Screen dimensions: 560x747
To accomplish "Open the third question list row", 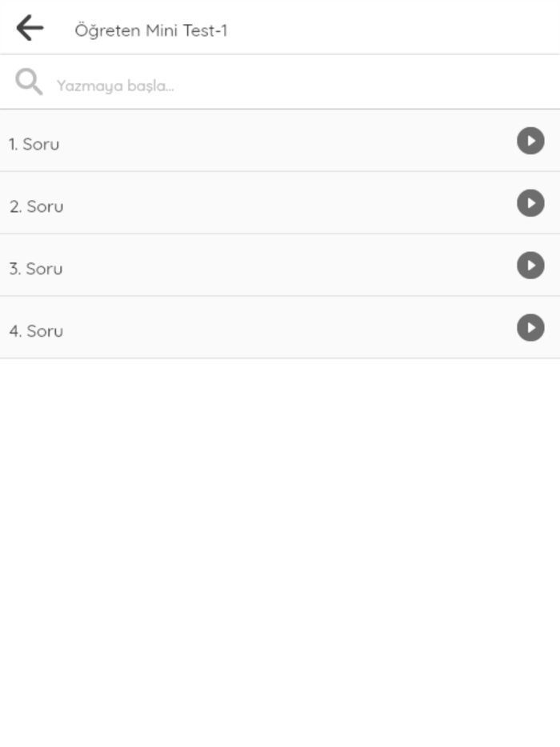I will (x=264, y=266).
